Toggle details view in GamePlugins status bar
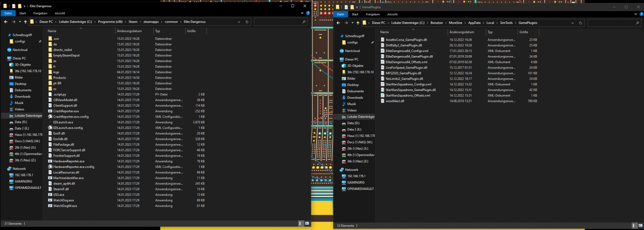The width and height of the screenshot is (644, 230). [634, 226]
